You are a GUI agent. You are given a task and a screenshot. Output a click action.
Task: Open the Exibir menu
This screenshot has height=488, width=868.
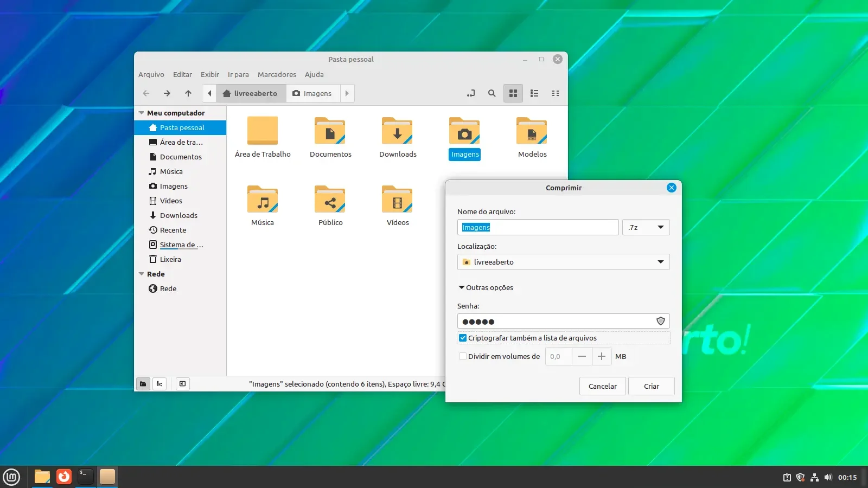tap(210, 74)
